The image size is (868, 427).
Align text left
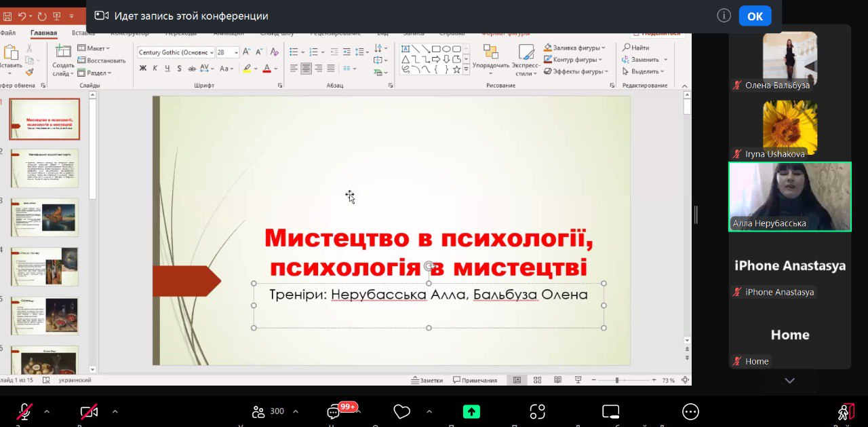coord(294,68)
